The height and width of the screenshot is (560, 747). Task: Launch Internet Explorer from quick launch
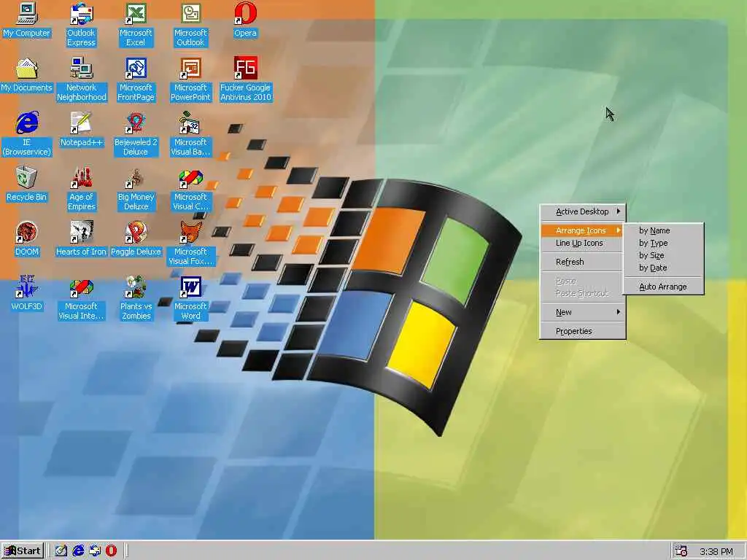(78, 551)
